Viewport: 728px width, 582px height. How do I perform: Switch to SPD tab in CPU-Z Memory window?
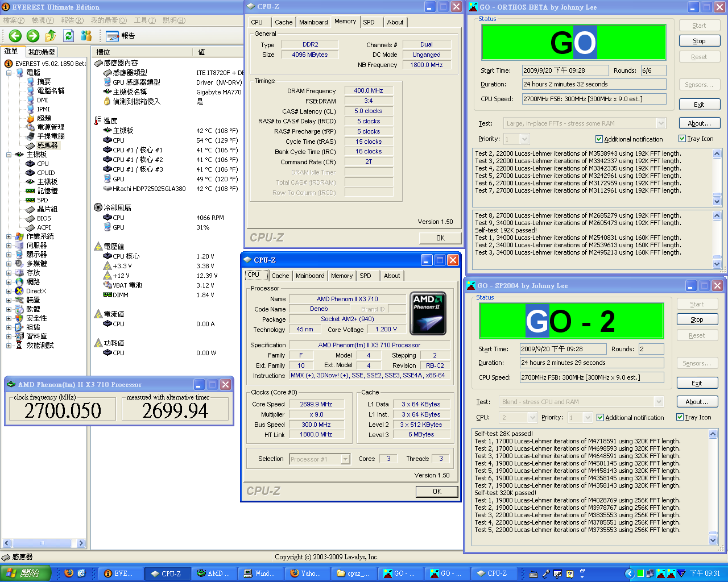click(x=369, y=22)
